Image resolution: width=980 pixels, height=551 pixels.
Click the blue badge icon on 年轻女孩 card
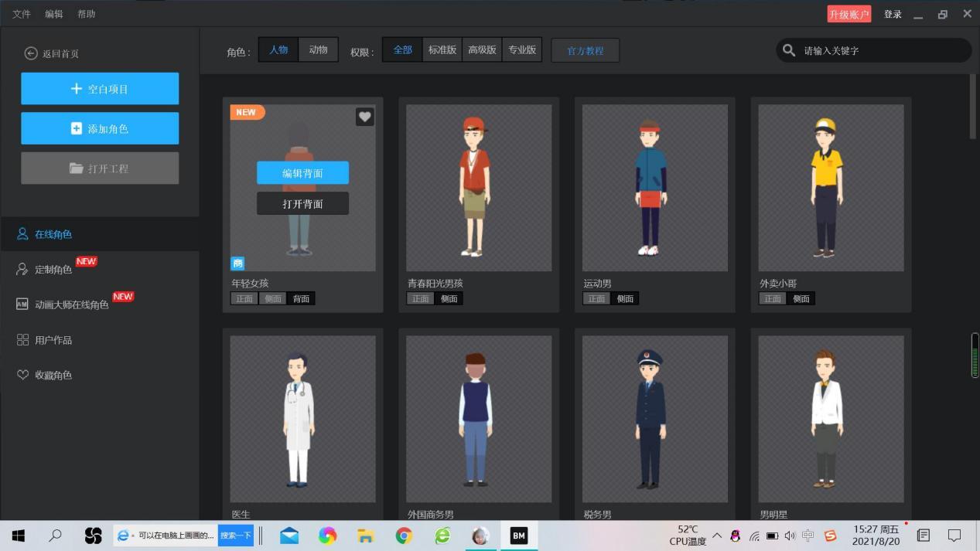(237, 264)
